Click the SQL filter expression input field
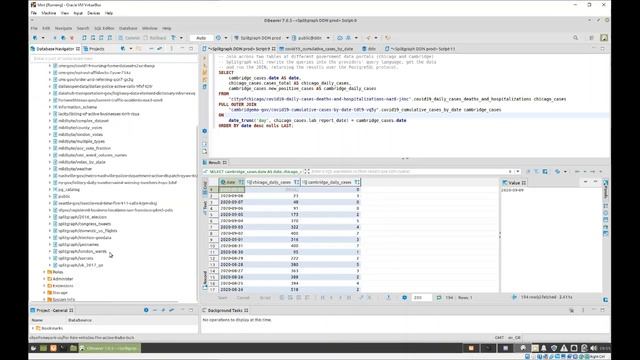The image size is (640, 360). point(410,171)
